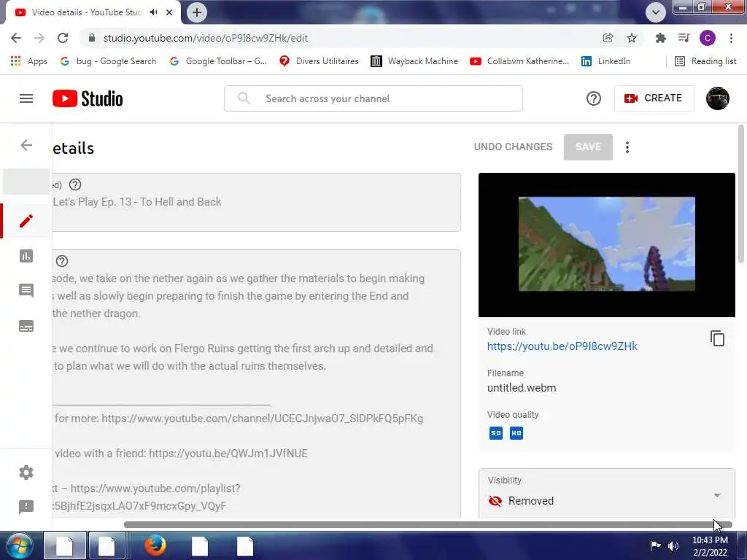Reload the page
This screenshot has width=747, height=560.
(63, 38)
